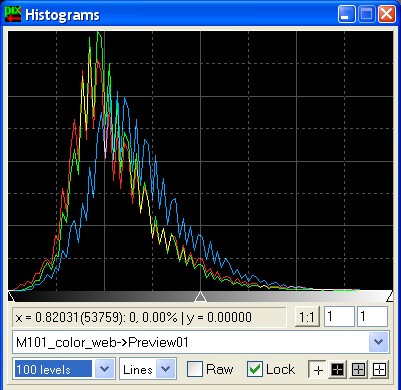Uncheck the Lock checkbox
The image size is (401, 390).
pyautogui.click(x=255, y=369)
